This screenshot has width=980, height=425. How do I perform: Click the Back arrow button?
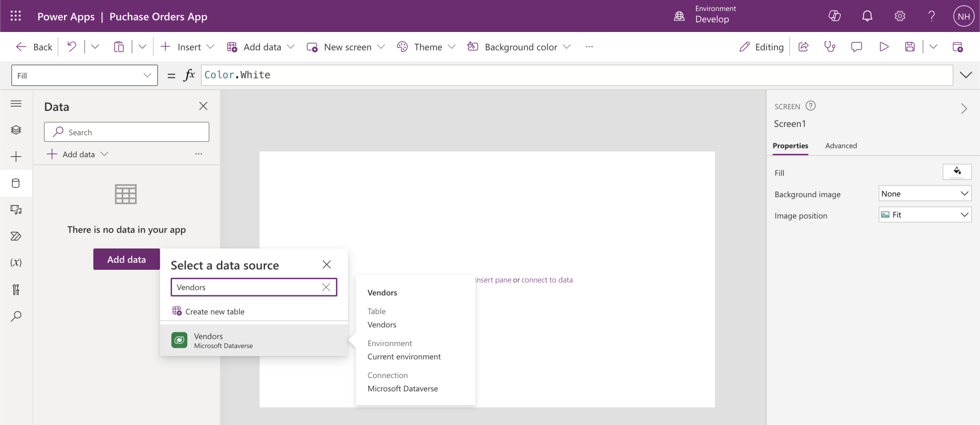click(x=34, y=47)
